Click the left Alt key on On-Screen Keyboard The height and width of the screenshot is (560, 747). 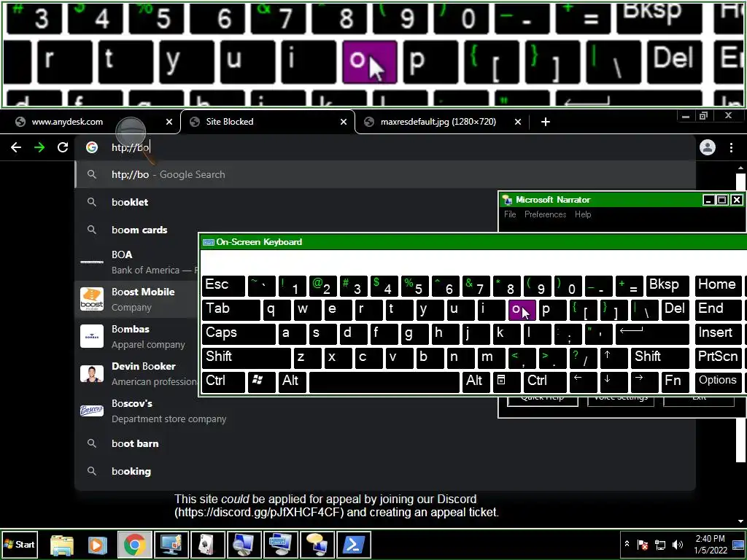[x=292, y=382]
